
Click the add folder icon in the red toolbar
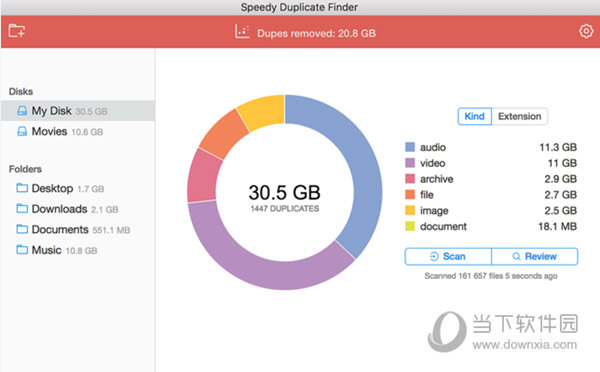[x=16, y=31]
